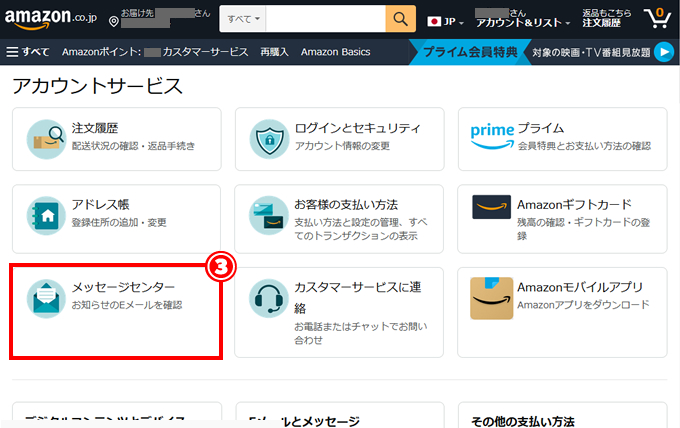Click the 注文履歴 package icon
Image resolution: width=680 pixels, height=428 pixels.
[46, 139]
